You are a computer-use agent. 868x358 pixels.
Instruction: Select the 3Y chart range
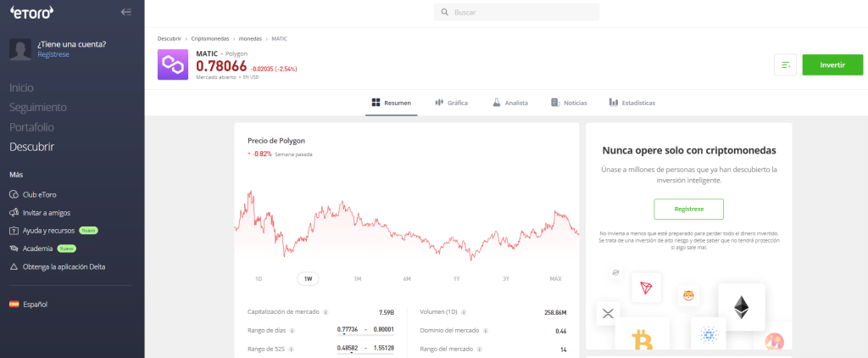tap(506, 279)
